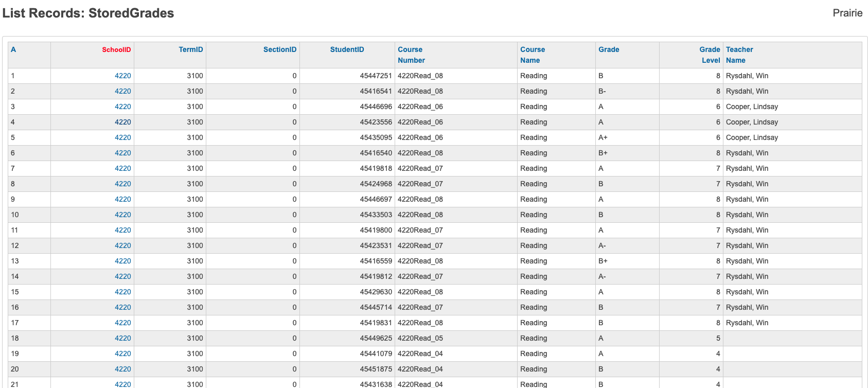Open SchoolID 4220 link in row 10

[123, 215]
